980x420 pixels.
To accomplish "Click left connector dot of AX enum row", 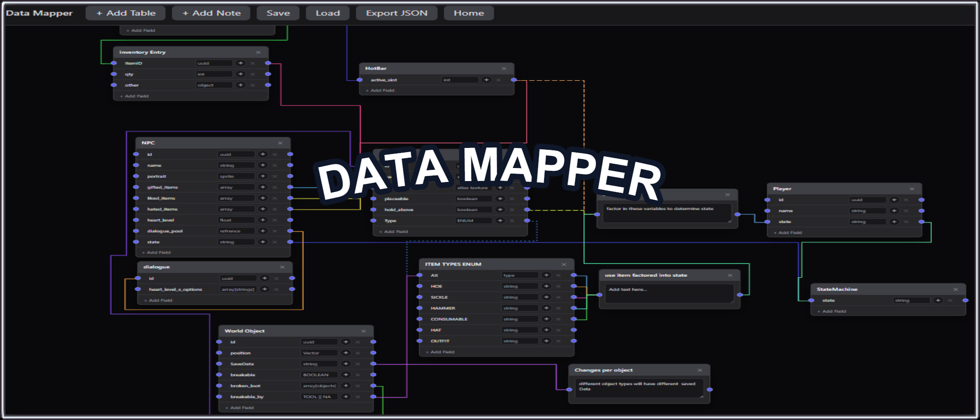I will point(420,275).
